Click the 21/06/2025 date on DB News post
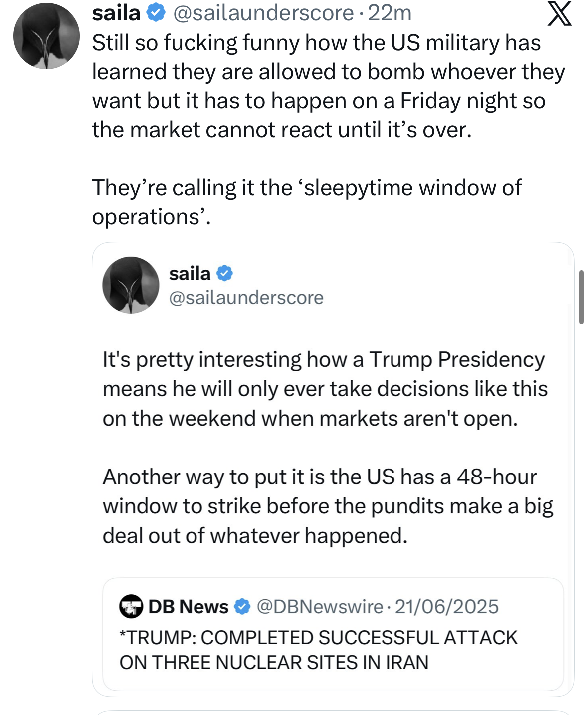The image size is (588, 715). (446, 607)
